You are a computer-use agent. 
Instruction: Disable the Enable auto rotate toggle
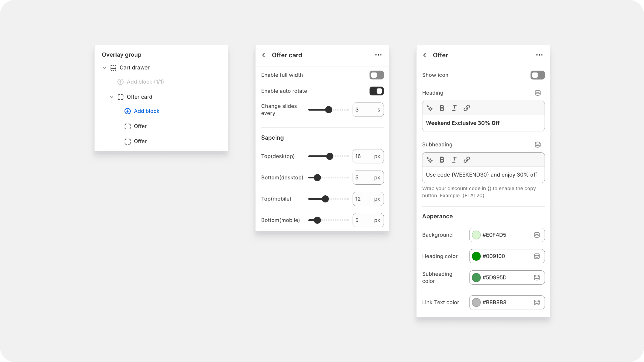coord(376,91)
